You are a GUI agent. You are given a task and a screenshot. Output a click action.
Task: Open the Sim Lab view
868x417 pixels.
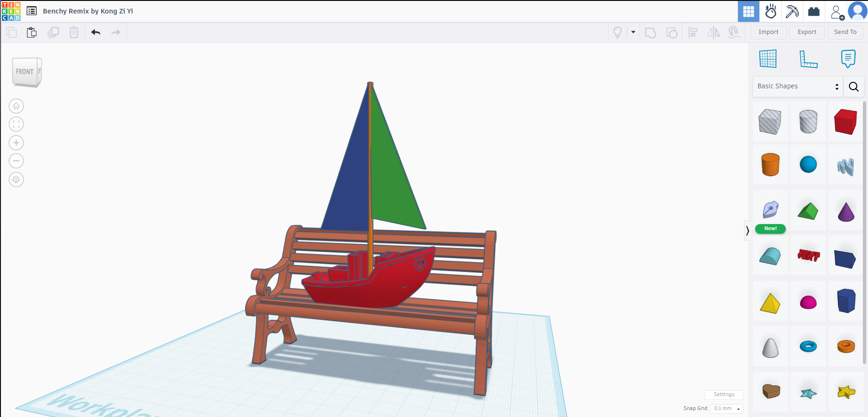(770, 12)
